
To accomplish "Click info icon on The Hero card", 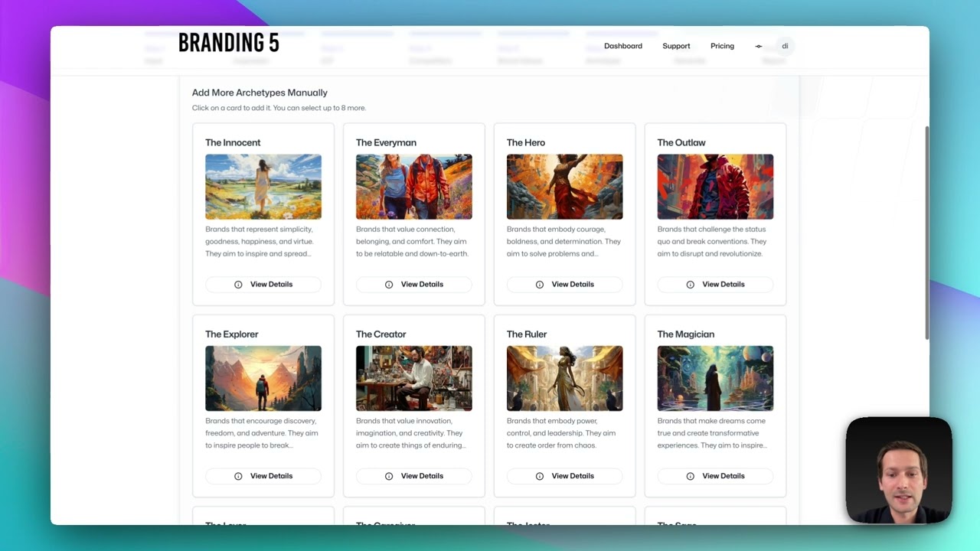I will (540, 285).
